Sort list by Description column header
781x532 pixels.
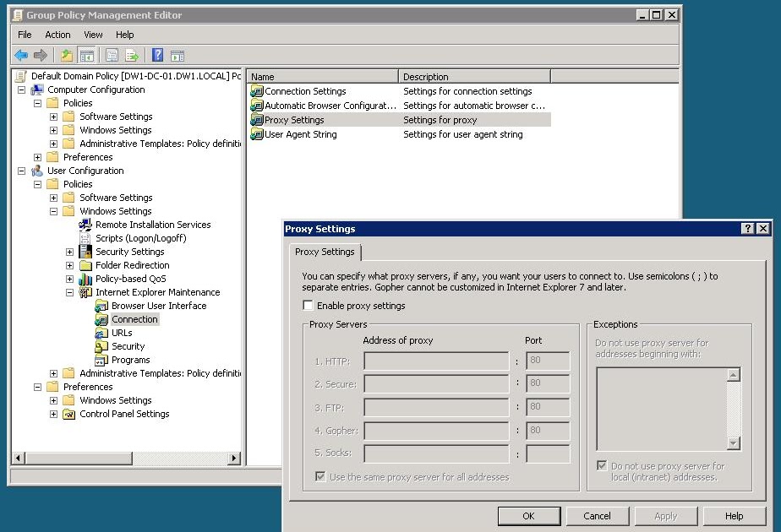click(x=475, y=77)
